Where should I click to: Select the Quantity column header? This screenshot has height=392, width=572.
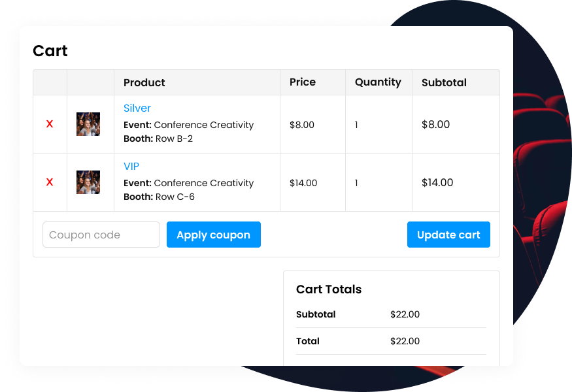378,82
